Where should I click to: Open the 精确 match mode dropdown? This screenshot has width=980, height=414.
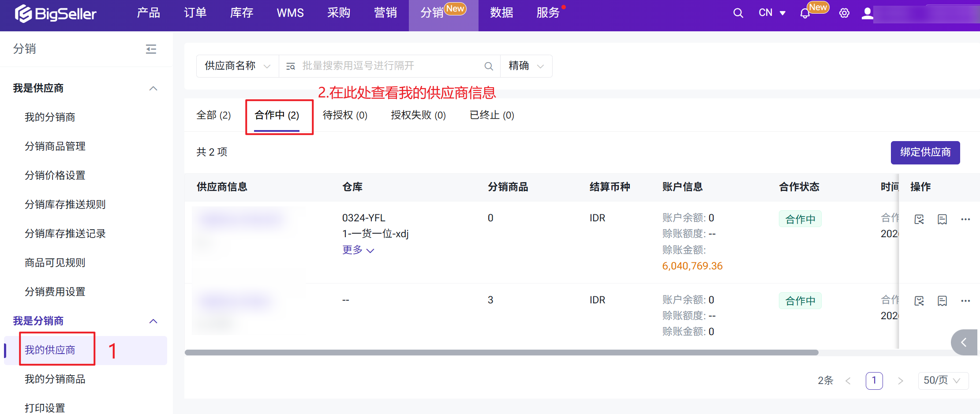click(526, 66)
